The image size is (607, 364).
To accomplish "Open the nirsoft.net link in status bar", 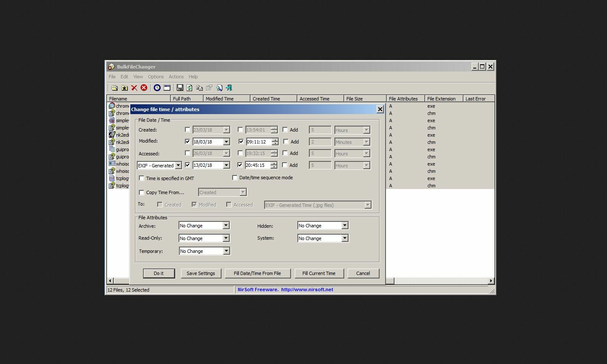I will [x=307, y=289].
